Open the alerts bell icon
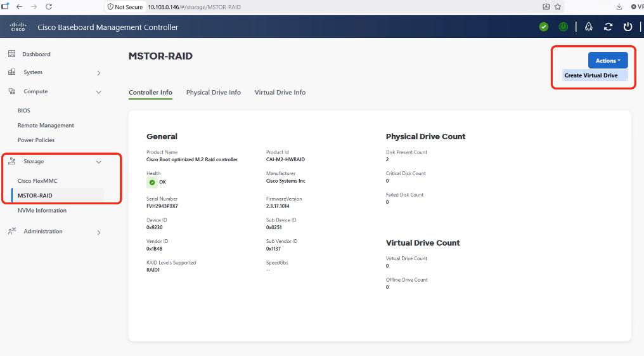644x356 pixels. [589, 27]
